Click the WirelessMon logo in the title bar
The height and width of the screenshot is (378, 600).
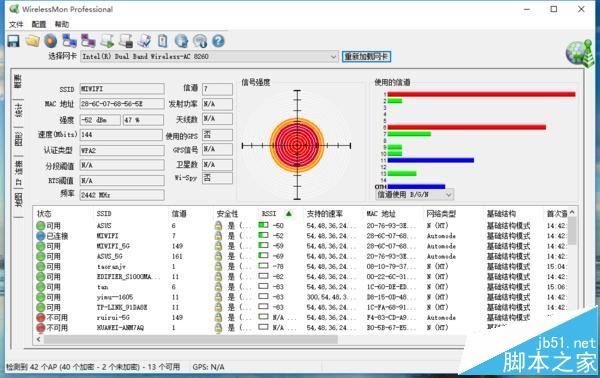pyautogui.click(x=14, y=9)
